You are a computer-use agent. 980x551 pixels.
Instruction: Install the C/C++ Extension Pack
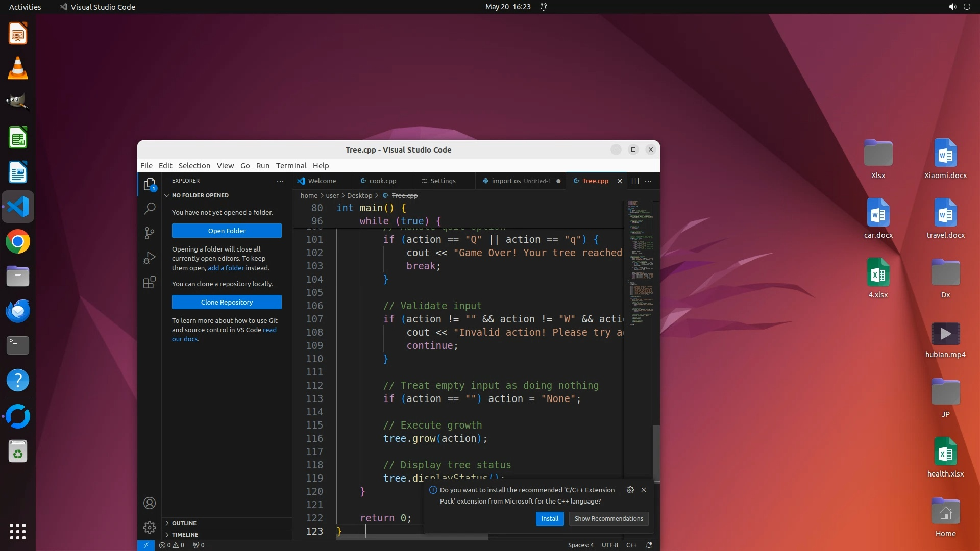[x=550, y=518]
